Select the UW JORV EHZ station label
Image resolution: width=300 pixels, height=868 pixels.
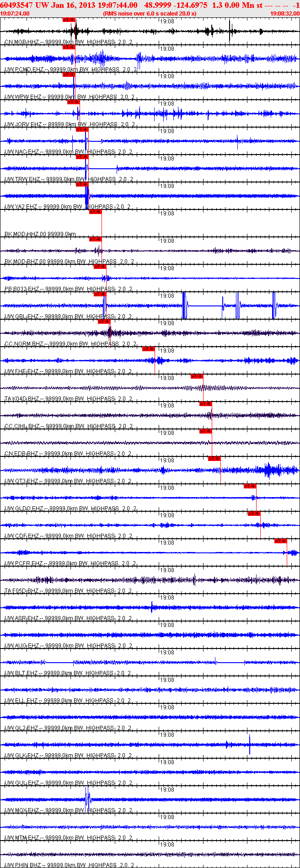pos(70,124)
